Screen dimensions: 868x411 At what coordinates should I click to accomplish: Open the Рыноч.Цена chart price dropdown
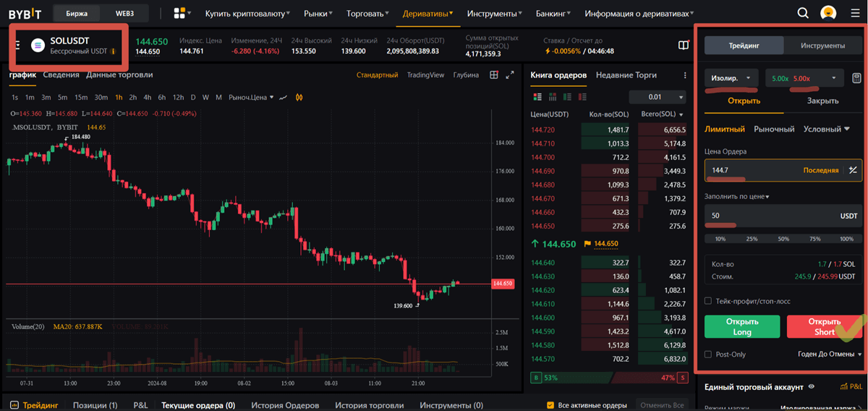pyautogui.click(x=252, y=97)
